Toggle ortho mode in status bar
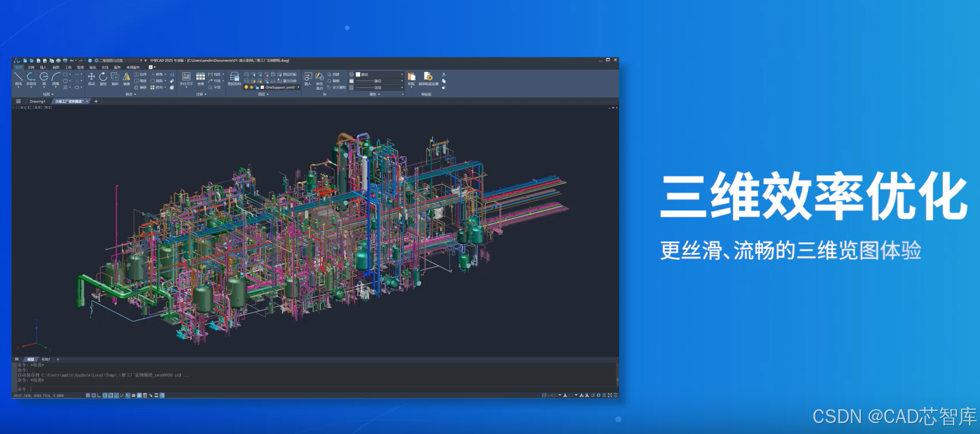This screenshot has width=980, height=434. (99, 395)
